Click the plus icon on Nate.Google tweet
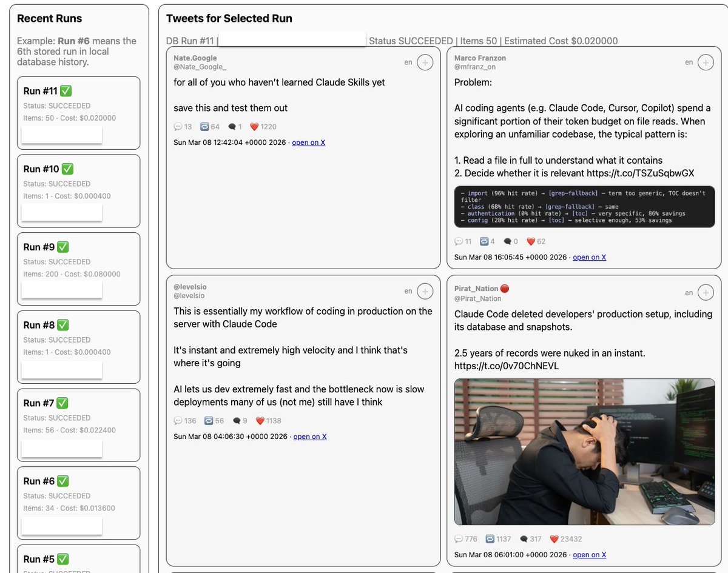Viewport: 728px width, 573px height. click(x=425, y=62)
